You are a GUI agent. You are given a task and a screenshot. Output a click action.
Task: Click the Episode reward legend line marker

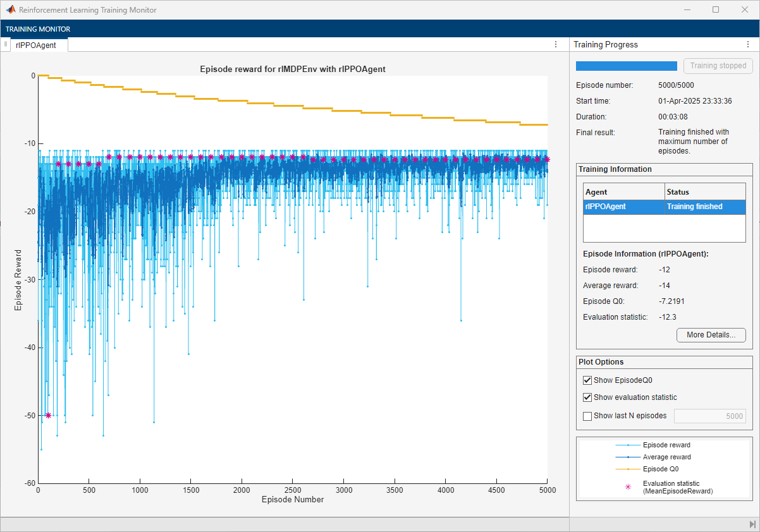coord(628,445)
